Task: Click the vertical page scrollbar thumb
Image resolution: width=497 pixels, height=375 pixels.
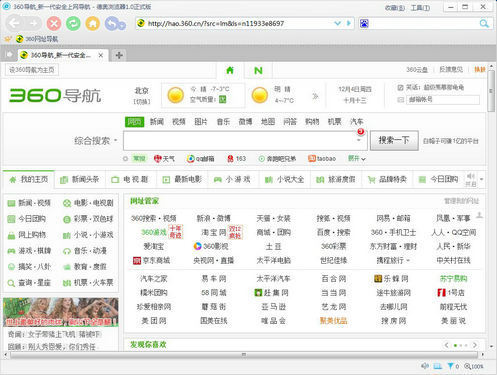Action: tap(491, 91)
